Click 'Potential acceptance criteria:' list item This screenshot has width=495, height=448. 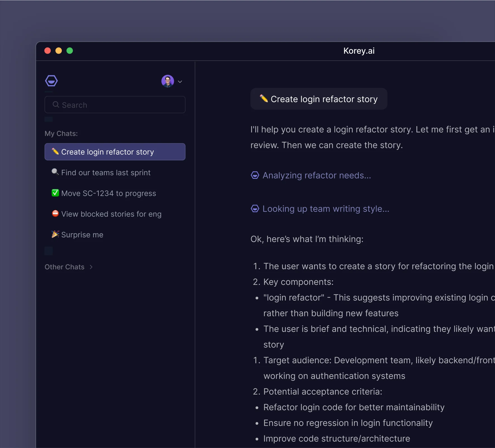323,391
